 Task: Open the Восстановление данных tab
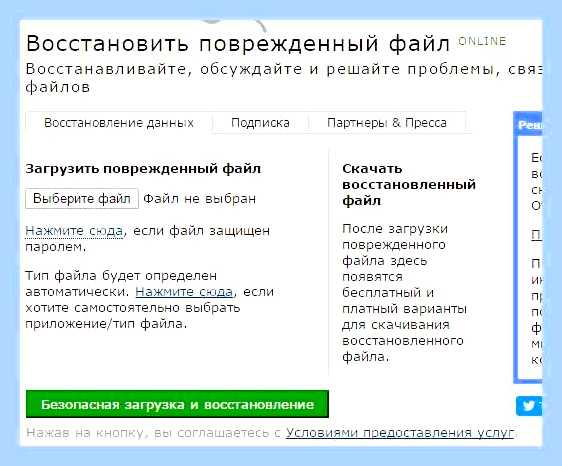[x=119, y=123]
